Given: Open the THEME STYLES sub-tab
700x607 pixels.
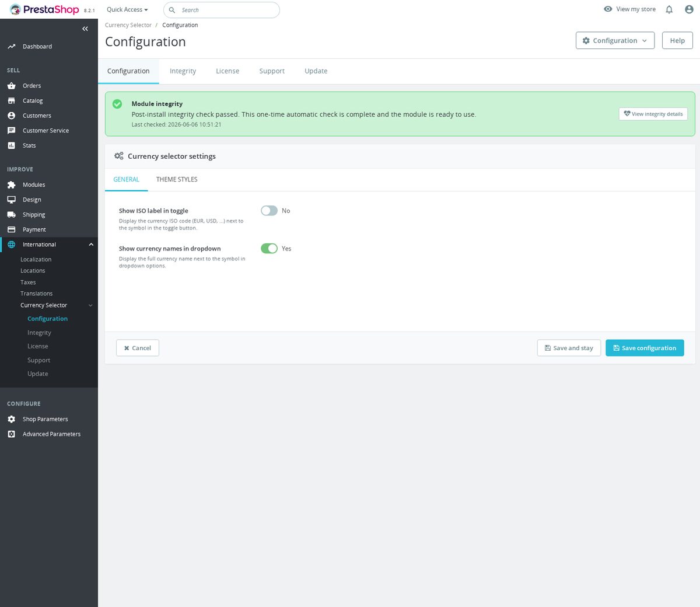Looking at the screenshot, I should tap(177, 180).
